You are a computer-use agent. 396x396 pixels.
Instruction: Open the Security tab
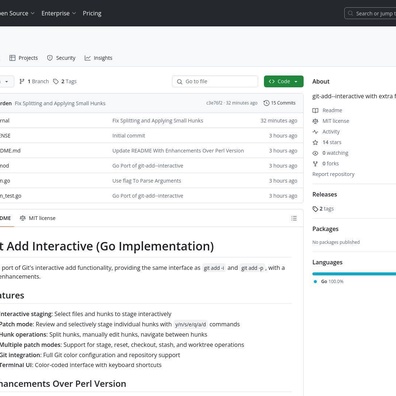pyautogui.click(x=61, y=58)
